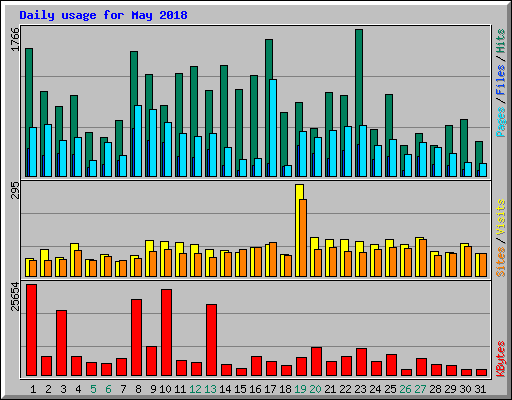Click day label 11 on x-axis
Viewport: 512px width, 400px height.
pos(180,389)
